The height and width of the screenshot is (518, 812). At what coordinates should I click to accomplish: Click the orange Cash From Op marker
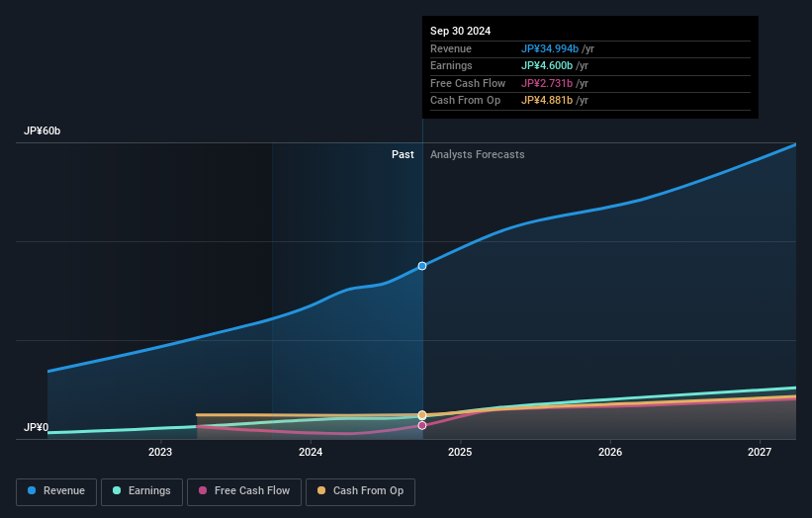[x=422, y=415]
